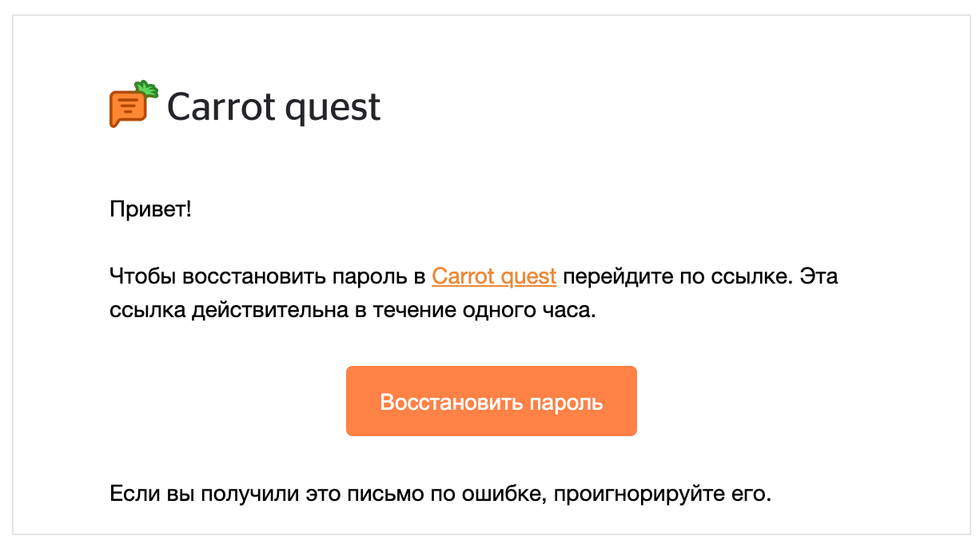Click the word Чтобы starting the paragraph
The height and width of the screenshot is (548, 980).
[143, 276]
